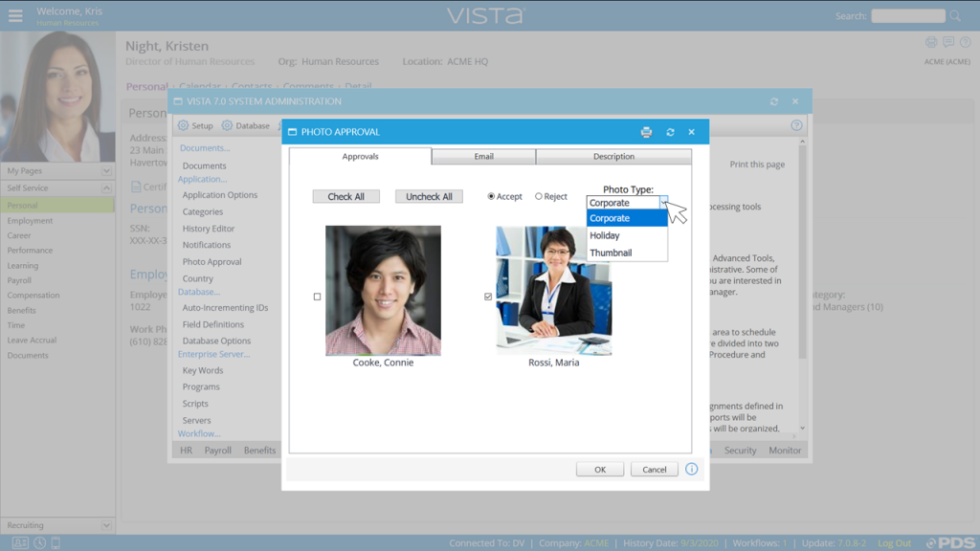Click the Cancel button

point(655,469)
